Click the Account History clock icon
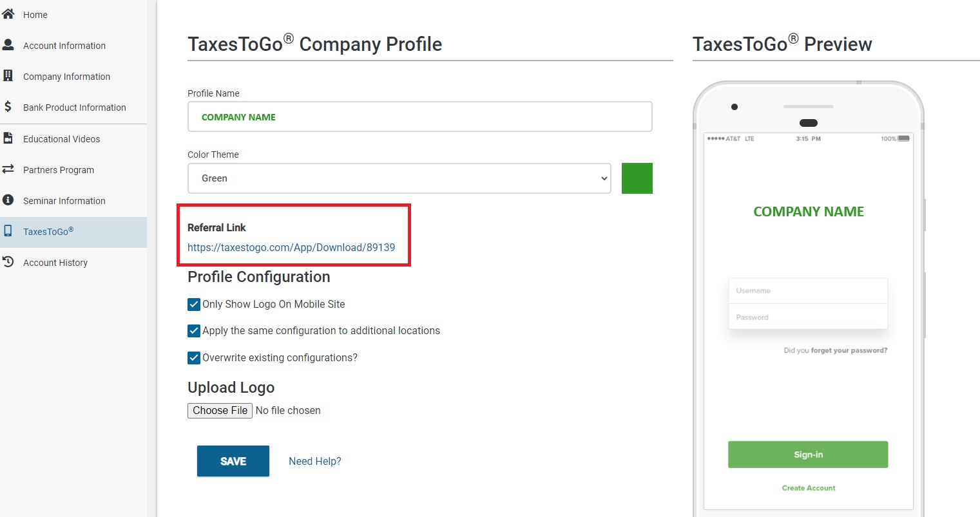980x517 pixels. [x=8, y=261]
